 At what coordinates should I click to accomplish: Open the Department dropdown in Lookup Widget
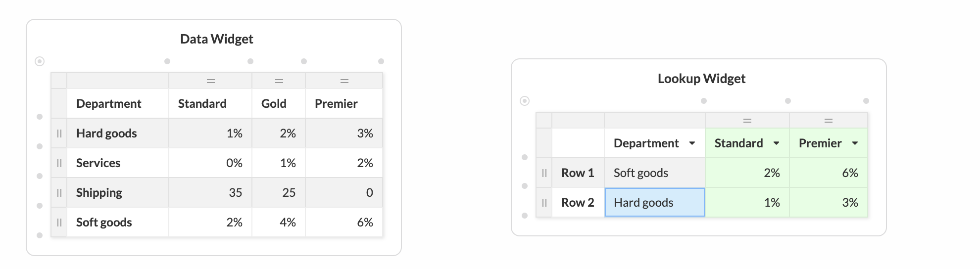coord(692,143)
